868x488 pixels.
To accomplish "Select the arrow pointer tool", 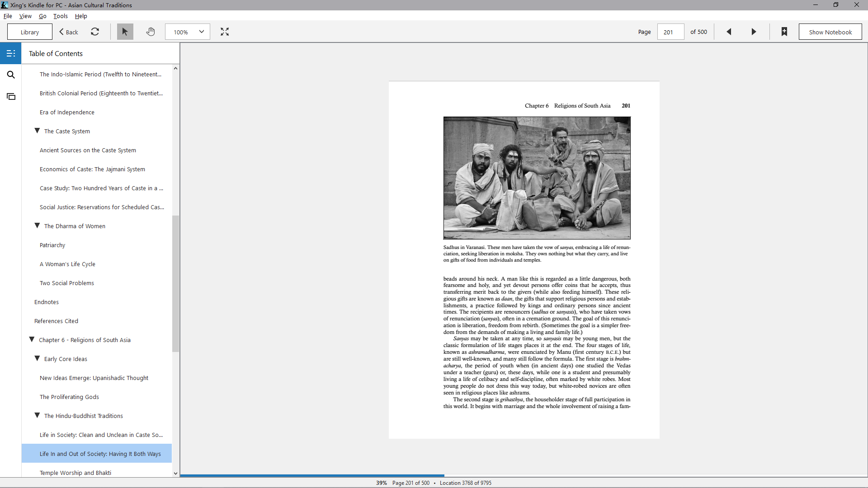I will [125, 32].
